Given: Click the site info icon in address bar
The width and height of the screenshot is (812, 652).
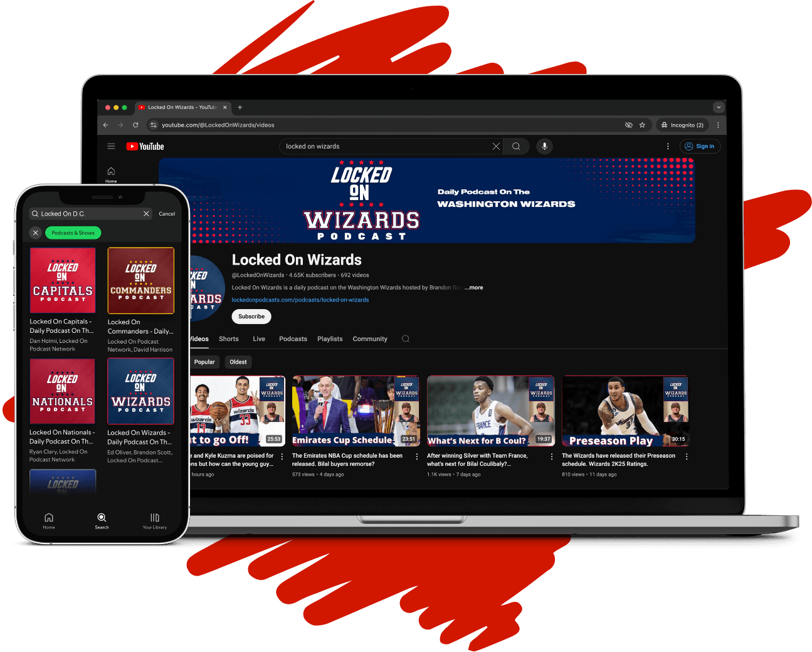Looking at the screenshot, I should tap(154, 125).
